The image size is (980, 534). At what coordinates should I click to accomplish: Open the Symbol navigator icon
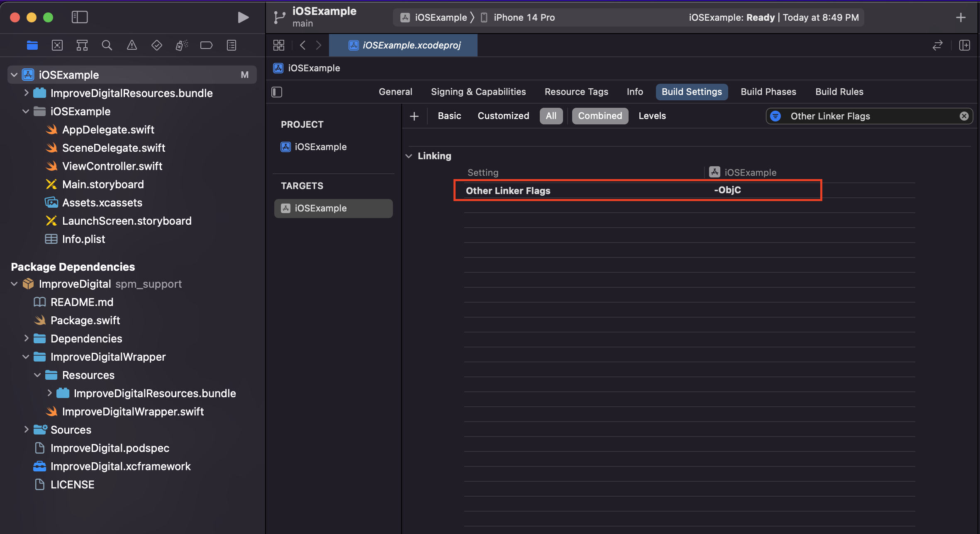[x=82, y=45]
